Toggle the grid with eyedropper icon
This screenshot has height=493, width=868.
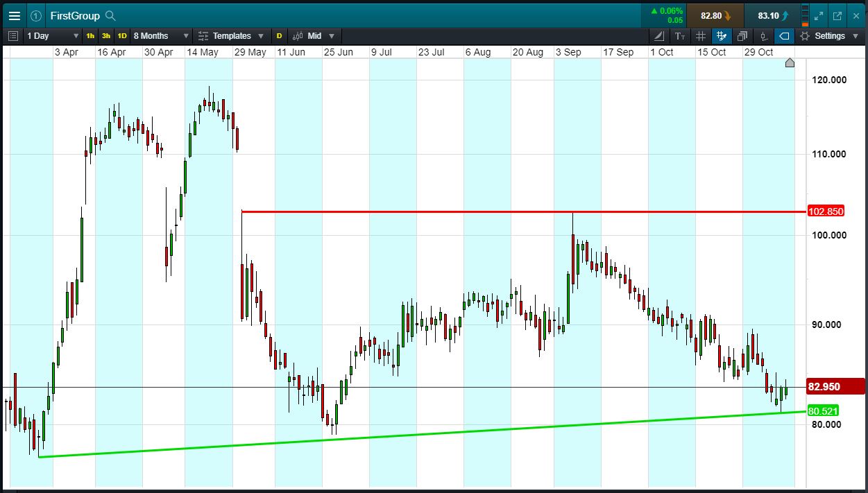pos(722,36)
